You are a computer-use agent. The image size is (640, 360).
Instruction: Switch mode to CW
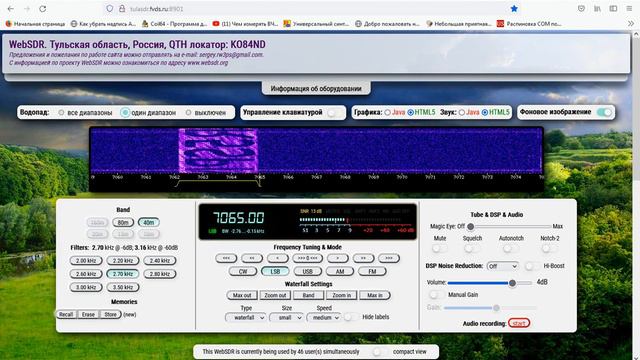point(243,271)
